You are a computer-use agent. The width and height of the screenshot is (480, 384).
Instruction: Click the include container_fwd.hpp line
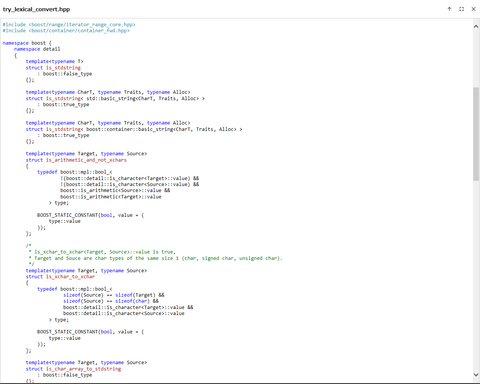click(x=66, y=31)
